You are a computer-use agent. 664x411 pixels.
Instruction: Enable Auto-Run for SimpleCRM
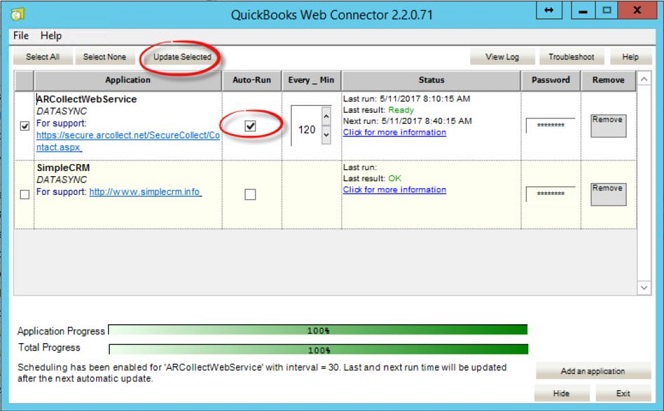coord(250,194)
